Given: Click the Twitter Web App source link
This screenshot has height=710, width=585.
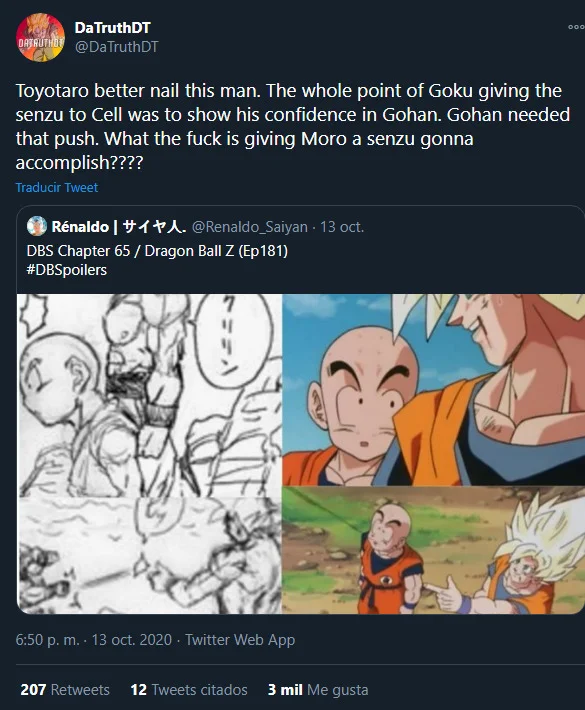Looking at the screenshot, I should [x=240, y=640].
